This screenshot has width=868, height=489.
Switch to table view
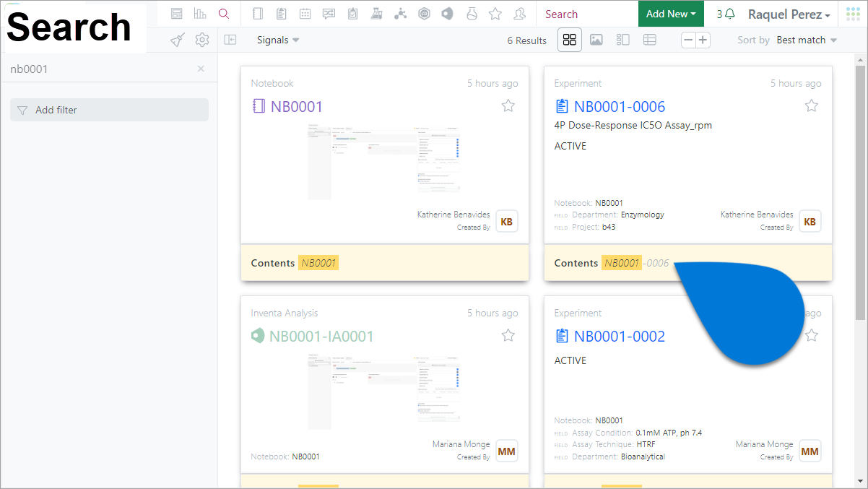[x=650, y=40]
